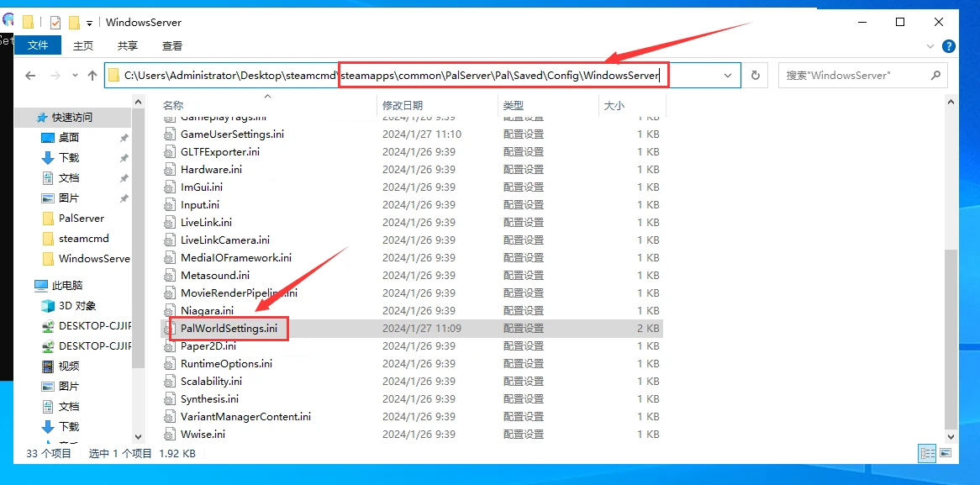This screenshot has height=485, width=980.
Task: Click the Scalability.ini file icon
Action: tap(170, 381)
